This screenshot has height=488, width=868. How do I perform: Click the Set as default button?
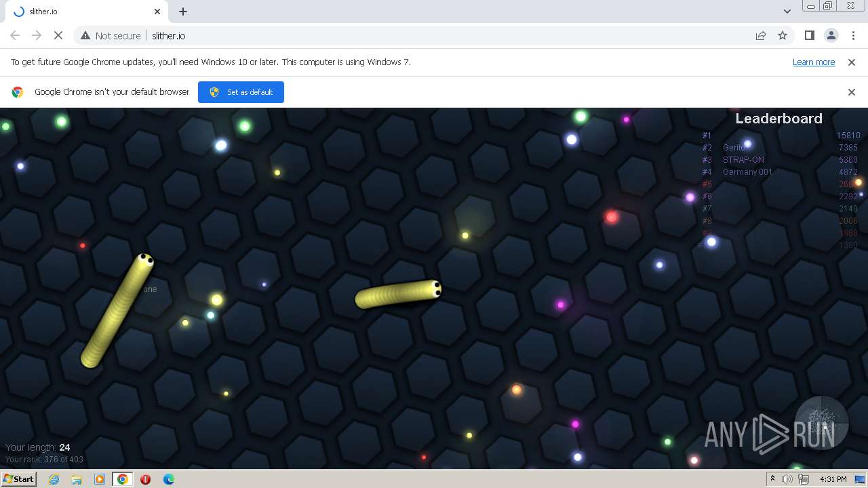(241, 92)
